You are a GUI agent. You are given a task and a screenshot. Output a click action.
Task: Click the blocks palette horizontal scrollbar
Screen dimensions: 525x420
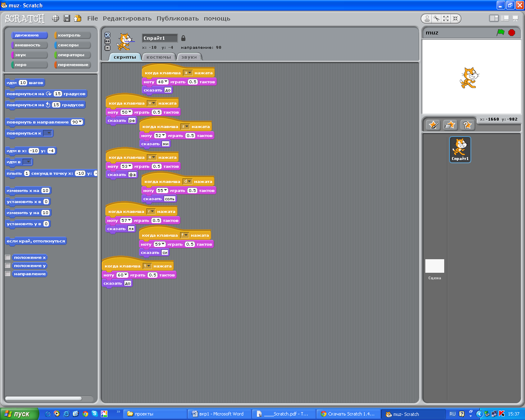coord(43,398)
